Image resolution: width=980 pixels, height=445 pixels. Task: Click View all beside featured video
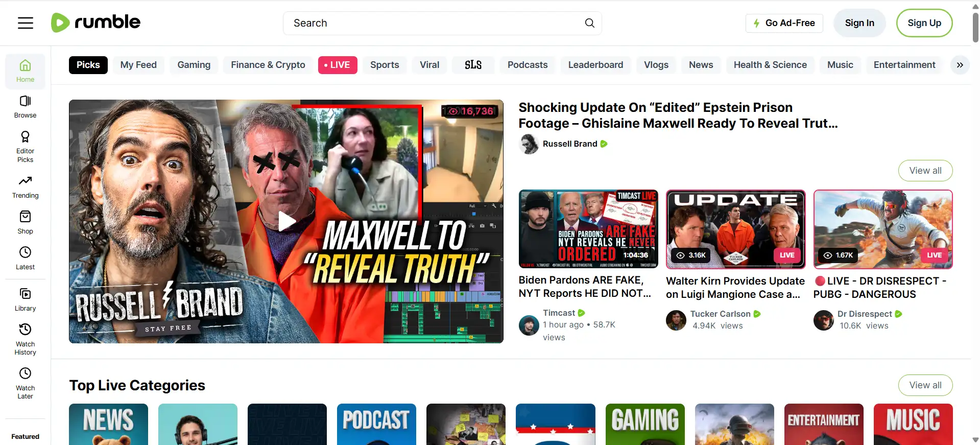pos(925,171)
